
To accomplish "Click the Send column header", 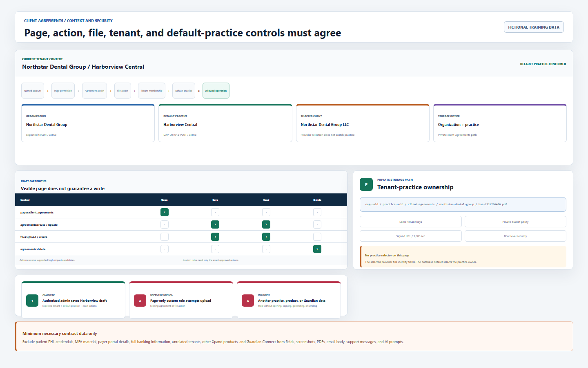I will coord(266,200).
